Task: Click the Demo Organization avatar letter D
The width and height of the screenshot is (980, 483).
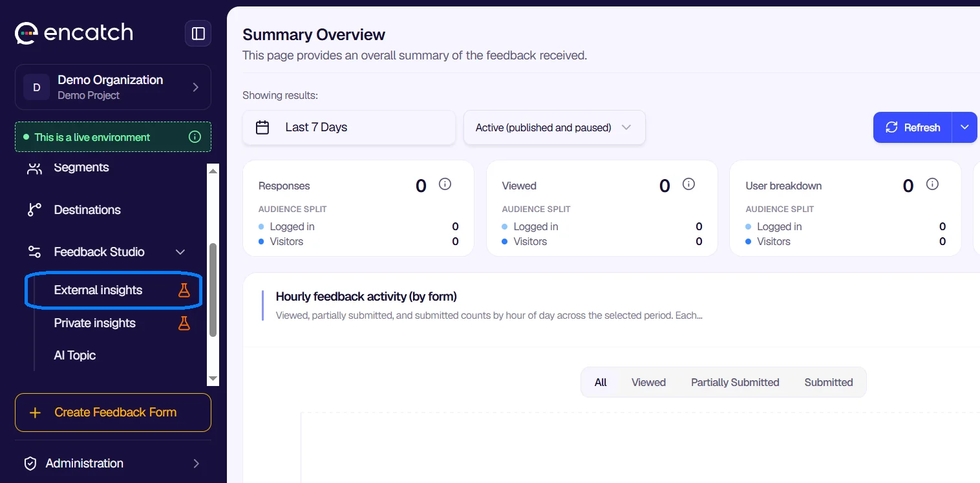Action: pos(37,87)
